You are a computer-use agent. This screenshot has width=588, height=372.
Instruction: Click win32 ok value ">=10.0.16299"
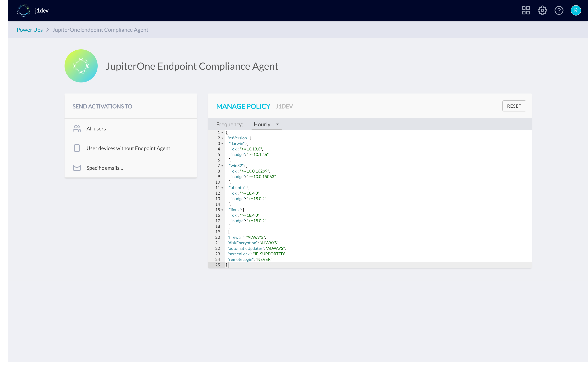point(255,171)
